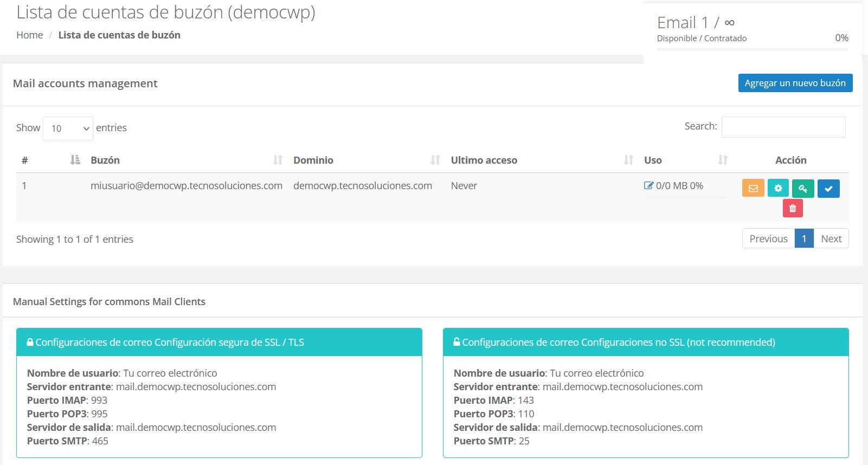
Task: Click the Next pagination button
Action: pyautogui.click(x=831, y=238)
